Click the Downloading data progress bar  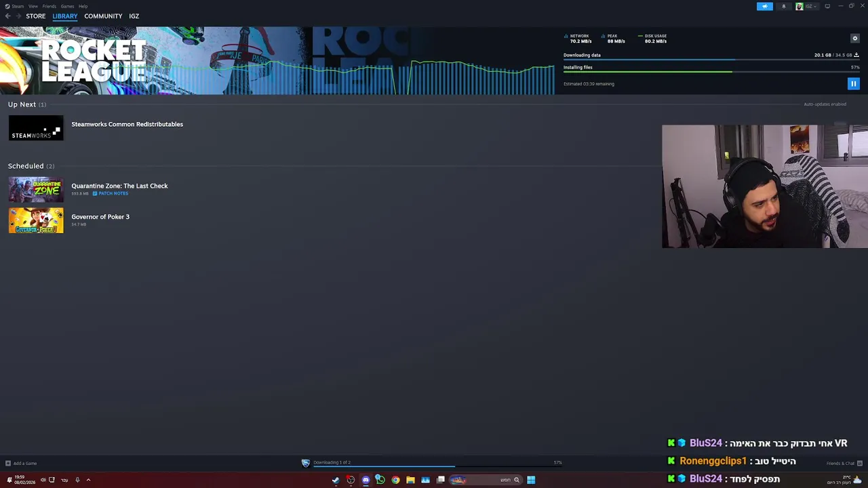click(x=711, y=60)
